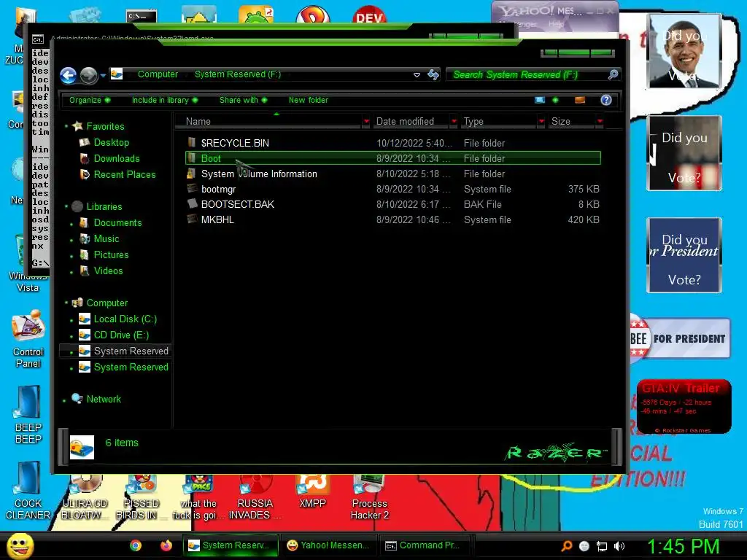Select the bootmgr system file
The height and width of the screenshot is (560, 747).
tap(393, 189)
